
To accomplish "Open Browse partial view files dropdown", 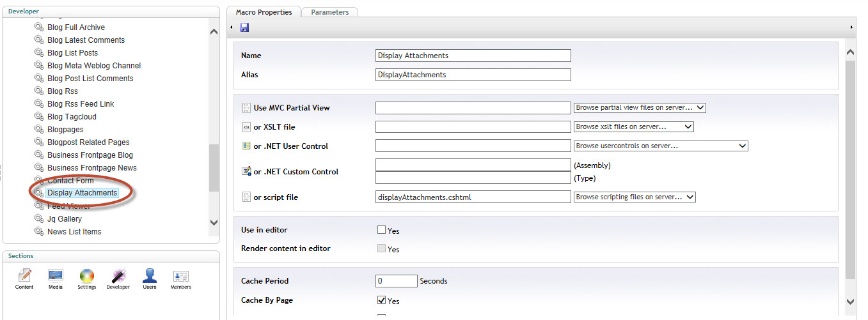I will pos(640,107).
